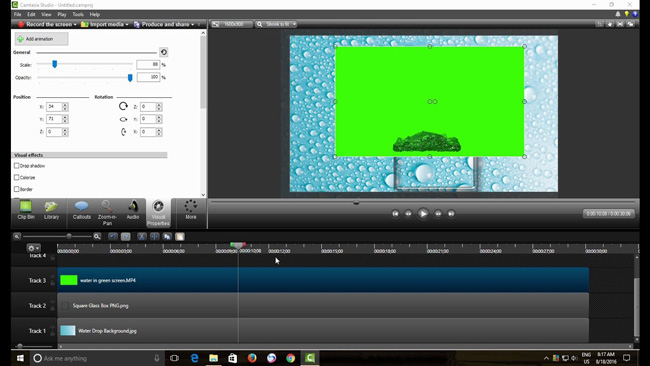Select the Visual Properties tab
The height and width of the screenshot is (366, 650).
point(158,213)
